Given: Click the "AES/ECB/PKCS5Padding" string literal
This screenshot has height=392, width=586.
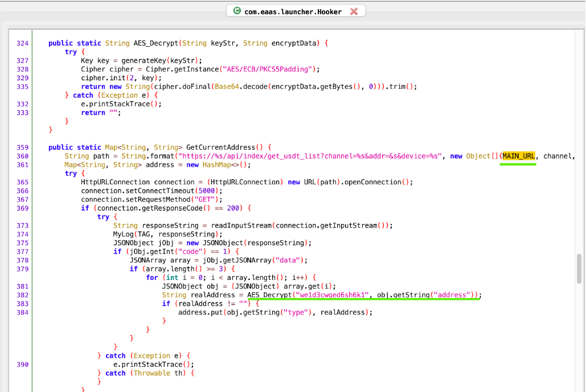Looking at the screenshot, I should [x=267, y=69].
